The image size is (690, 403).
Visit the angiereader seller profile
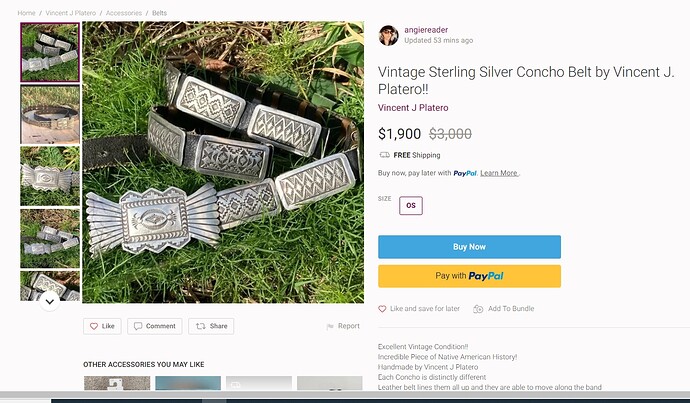click(x=424, y=30)
